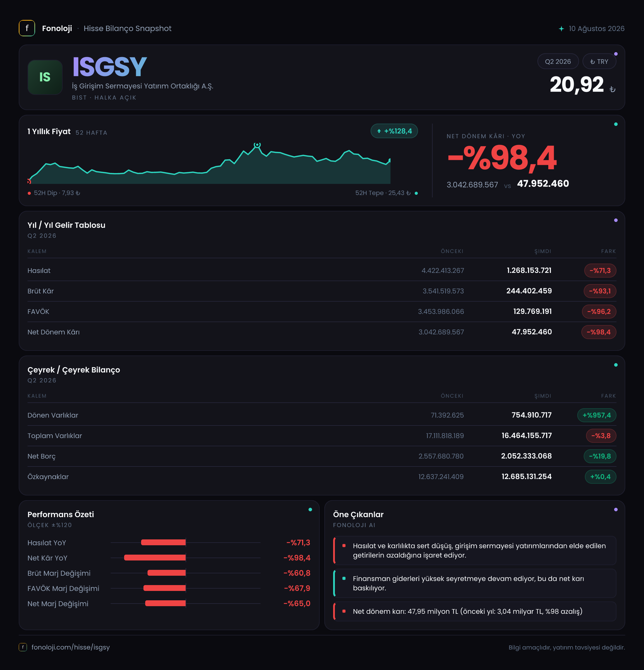The width and height of the screenshot is (644, 670).
Task: Open the fonoloji.com/hisse/isgsy link
Action: point(71,647)
